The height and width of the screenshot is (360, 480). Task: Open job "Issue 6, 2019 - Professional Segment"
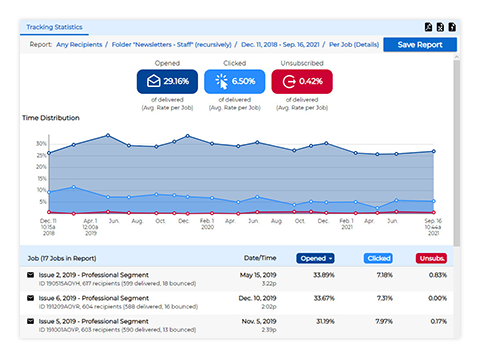(94, 298)
